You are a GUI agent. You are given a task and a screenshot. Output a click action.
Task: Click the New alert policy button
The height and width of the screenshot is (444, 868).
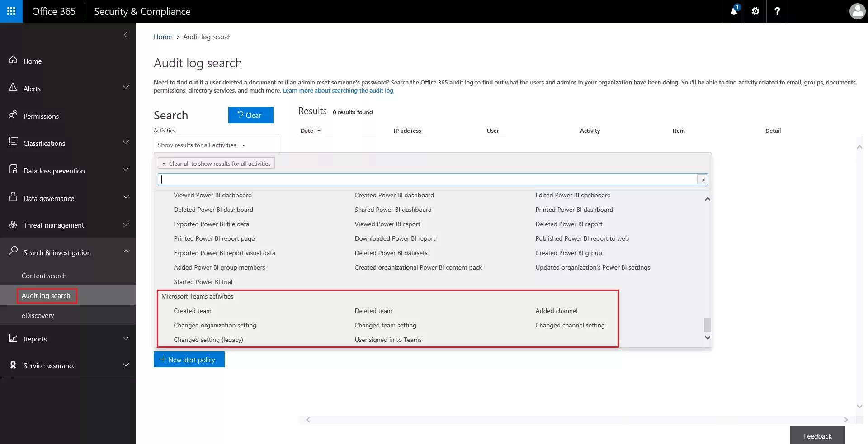pyautogui.click(x=189, y=360)
